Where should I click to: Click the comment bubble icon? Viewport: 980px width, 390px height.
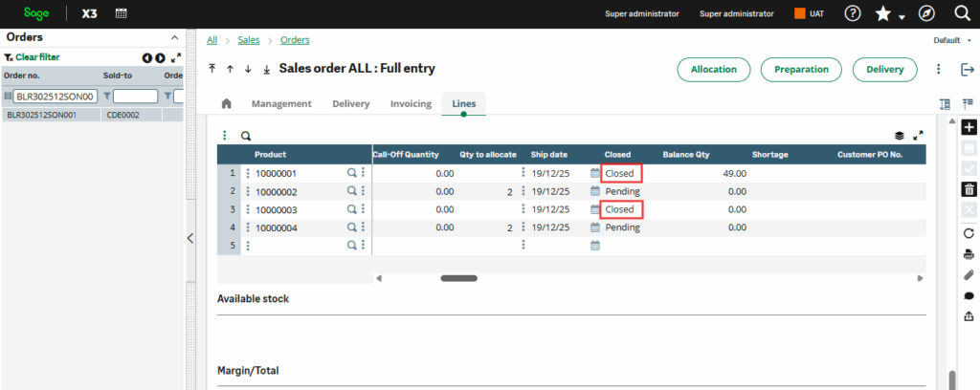point(969,295)
